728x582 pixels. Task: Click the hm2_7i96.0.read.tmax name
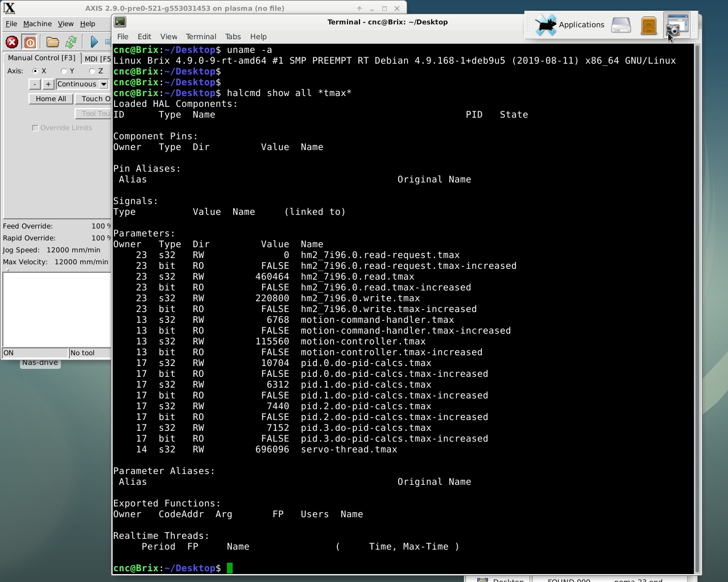358,277
